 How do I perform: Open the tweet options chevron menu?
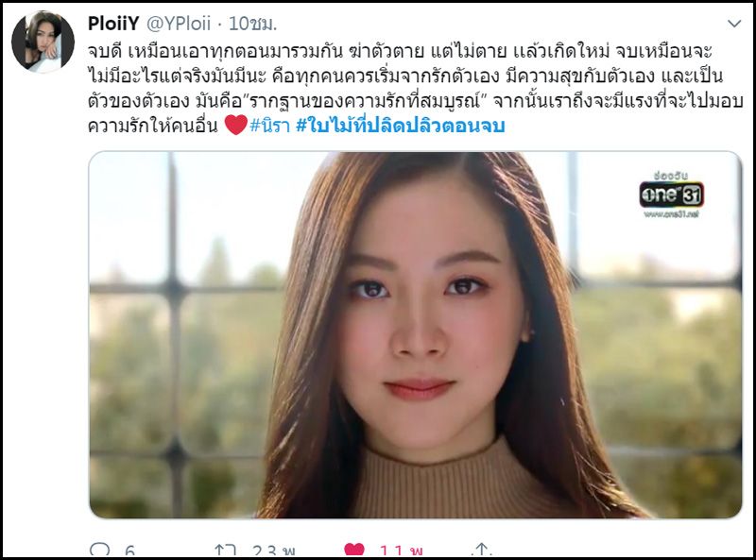pyautogui.click(x=734, y=23)
